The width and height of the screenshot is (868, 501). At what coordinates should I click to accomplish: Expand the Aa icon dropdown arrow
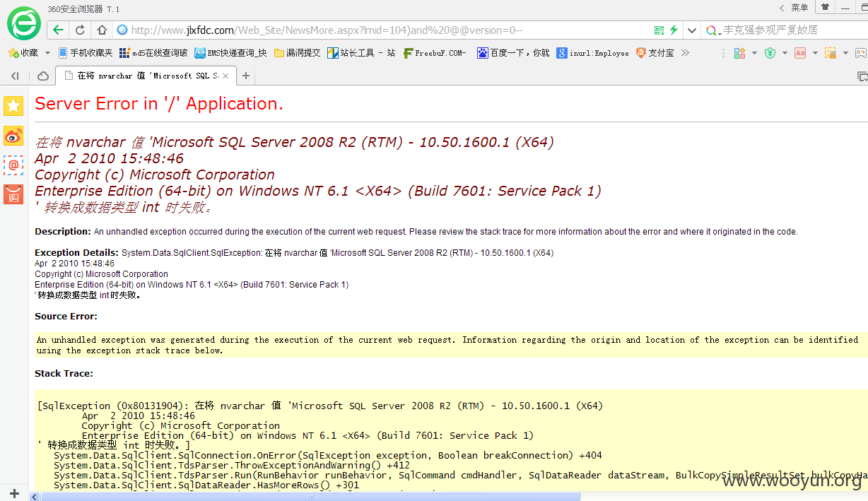click(x=815, y=53)
